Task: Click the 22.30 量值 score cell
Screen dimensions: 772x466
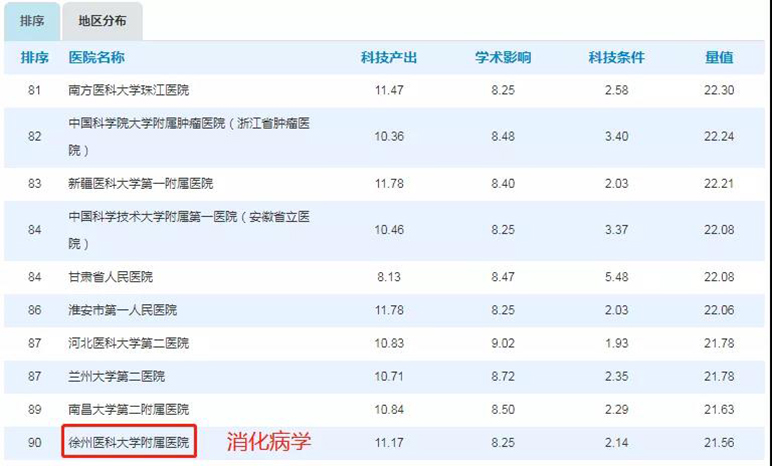Action: 719,91
